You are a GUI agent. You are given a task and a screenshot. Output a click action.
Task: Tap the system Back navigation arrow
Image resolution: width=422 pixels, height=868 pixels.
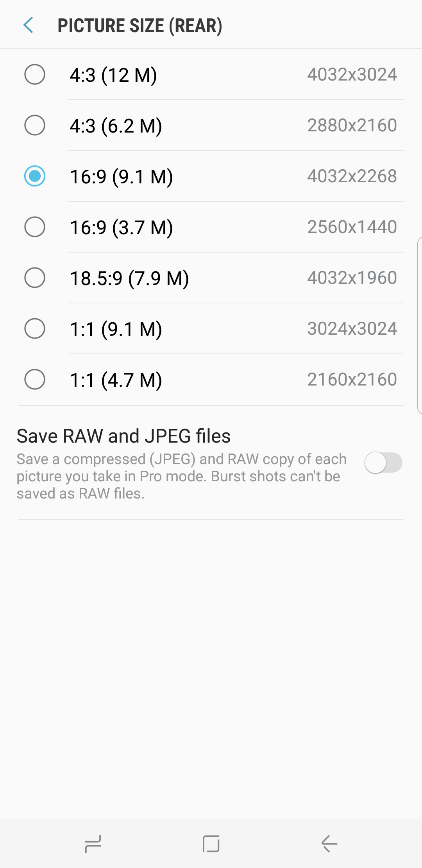[x=329, y=843]
